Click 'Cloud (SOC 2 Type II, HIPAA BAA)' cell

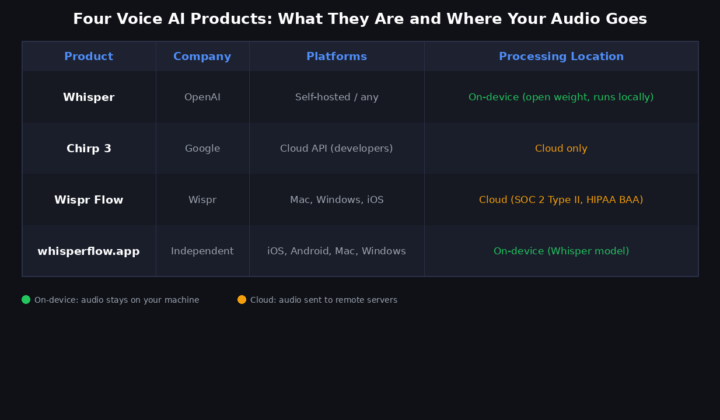coord(561,200)
